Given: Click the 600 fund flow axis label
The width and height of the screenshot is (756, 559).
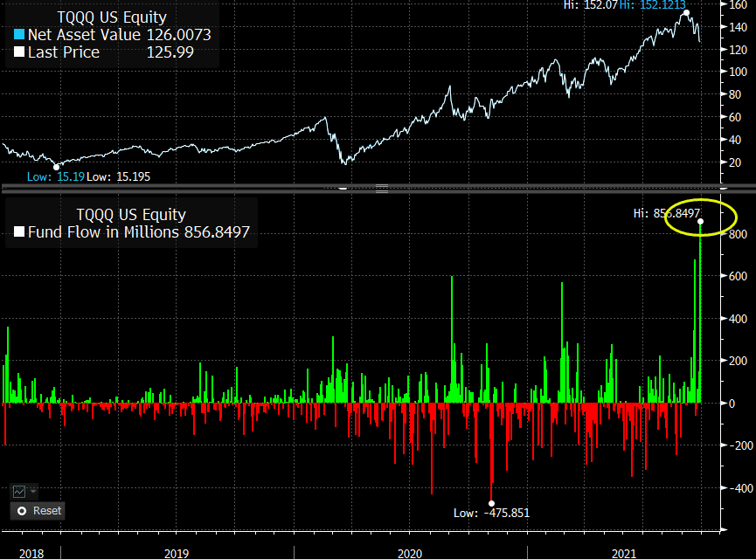Looking at the screenshot, I should [x=739, y=276].
